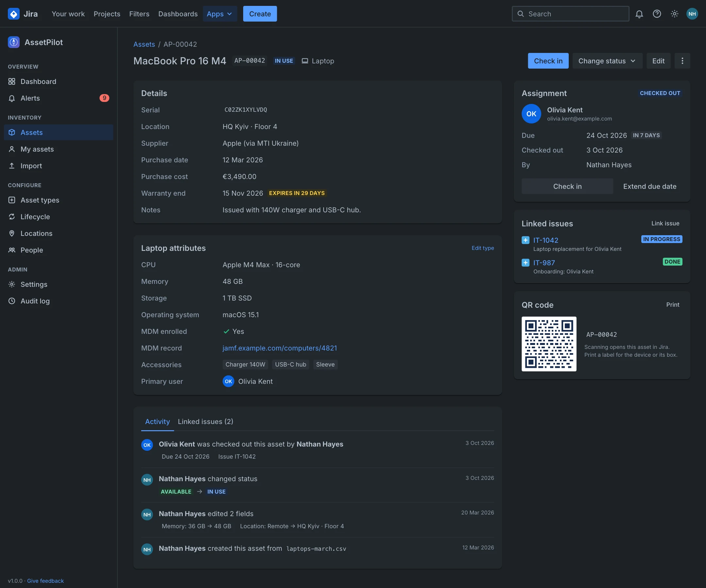Open Locations in sidebar
This screenshot has height=588, width=706.
59,233
